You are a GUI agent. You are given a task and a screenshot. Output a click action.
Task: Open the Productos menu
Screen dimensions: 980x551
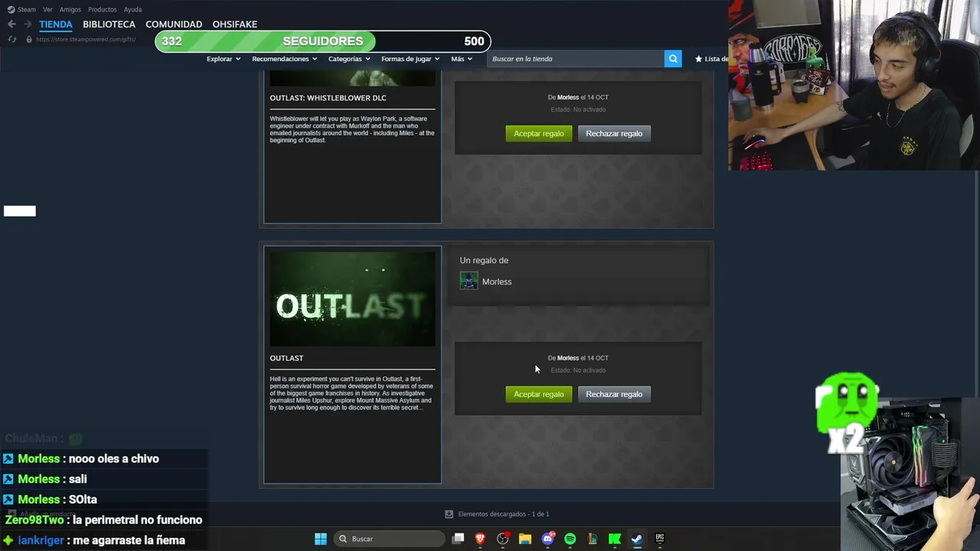pos(103,9)
